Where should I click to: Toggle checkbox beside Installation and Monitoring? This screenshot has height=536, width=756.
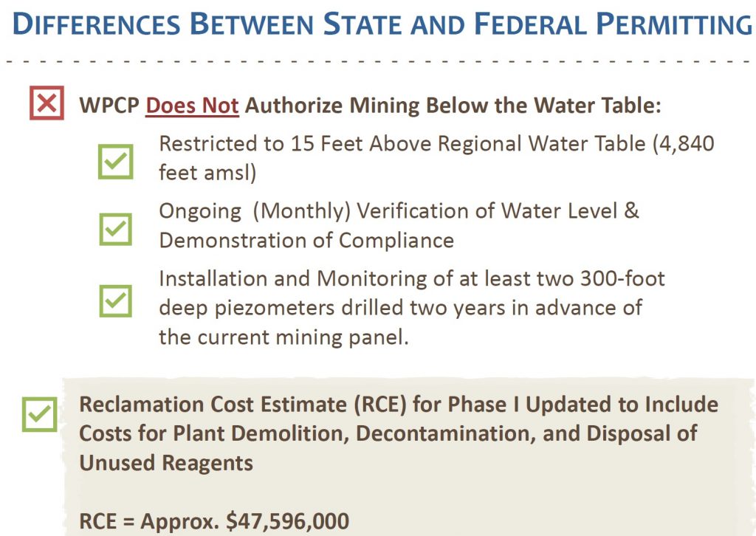point(116,300)
